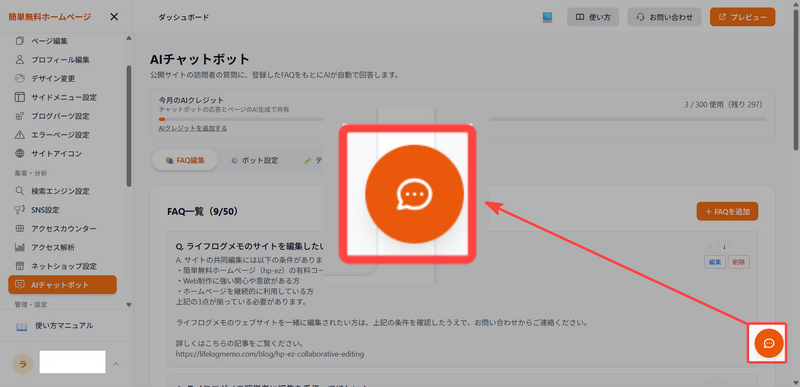Click the first FAQ's up arrow

710,247
